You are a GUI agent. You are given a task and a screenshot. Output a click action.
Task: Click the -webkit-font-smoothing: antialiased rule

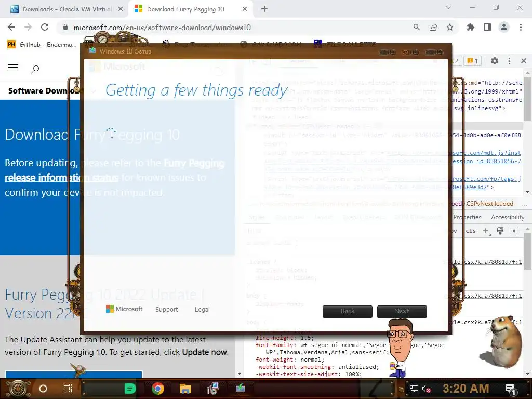point(317,367)
